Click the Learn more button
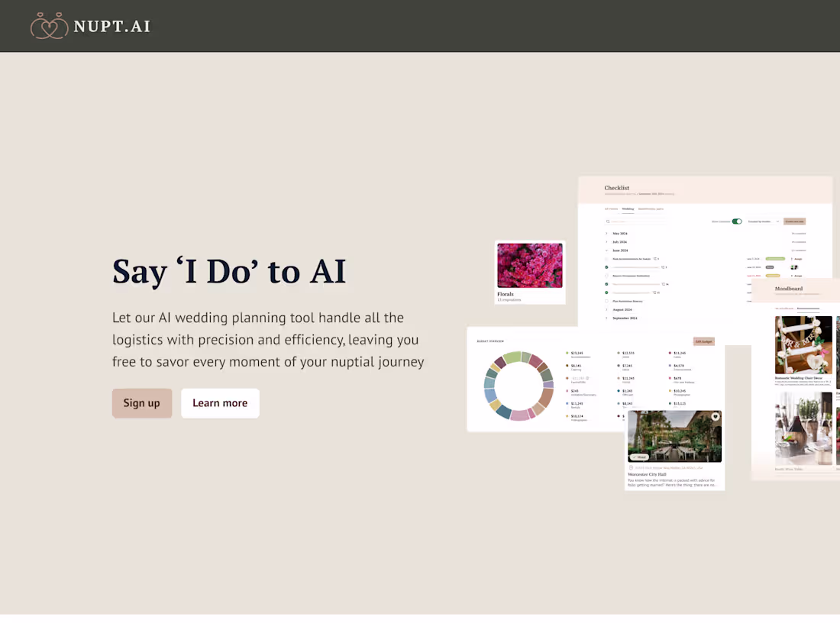Viewport: 840px width, 630px height. point(220,403)
